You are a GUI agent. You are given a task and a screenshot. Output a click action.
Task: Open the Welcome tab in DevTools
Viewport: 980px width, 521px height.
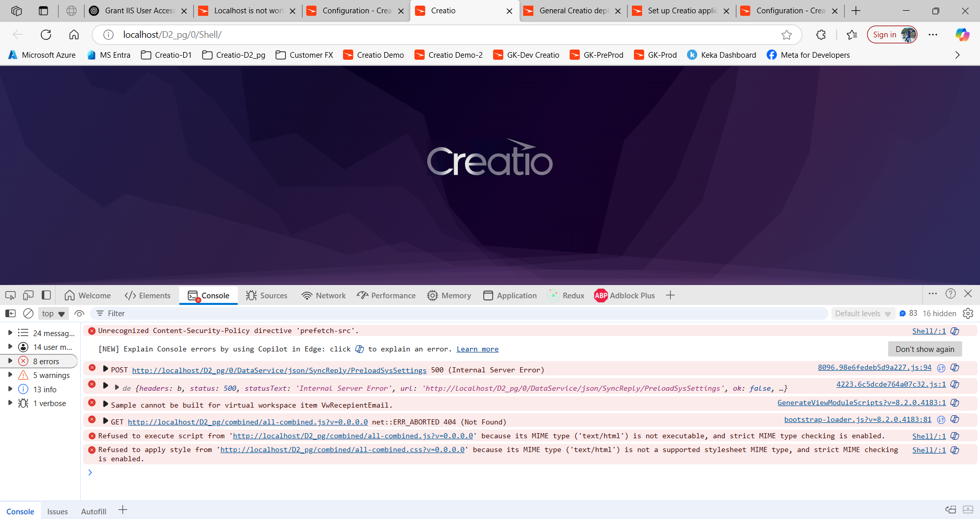88,296
